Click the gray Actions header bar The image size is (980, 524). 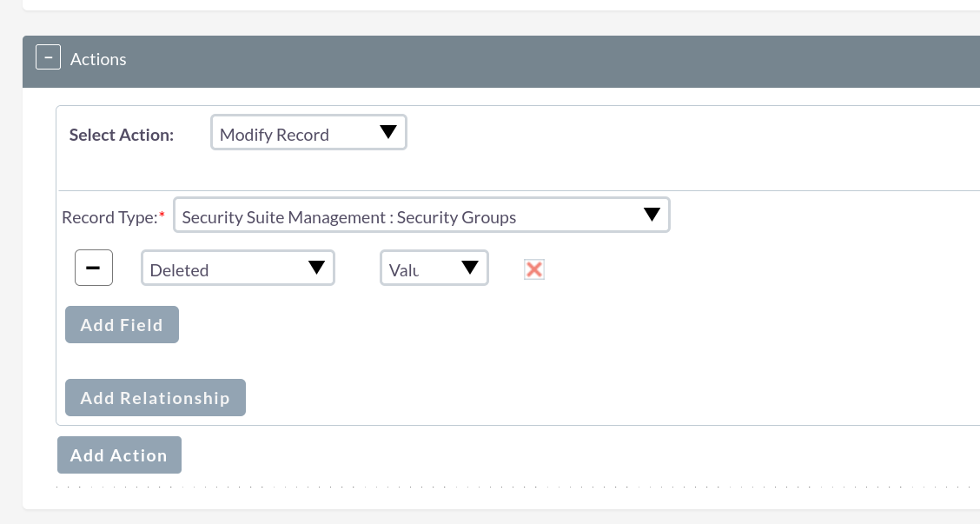tap(521, 61)
